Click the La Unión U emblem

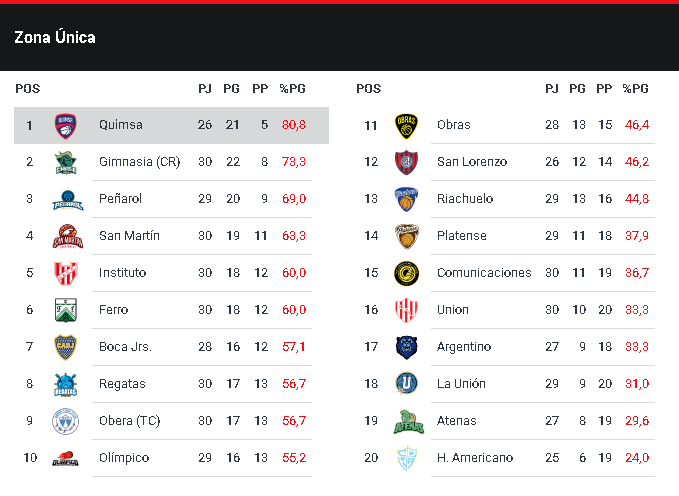(406, 384)
